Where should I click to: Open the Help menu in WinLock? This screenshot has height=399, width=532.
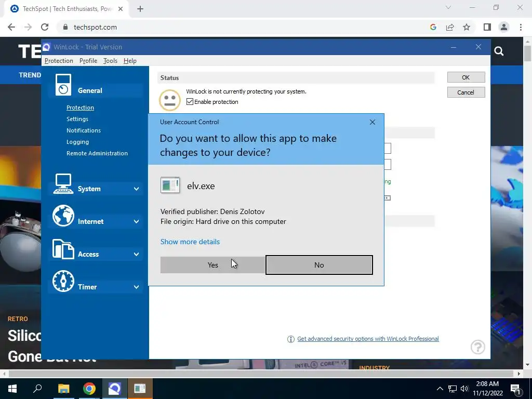point(130,61)
